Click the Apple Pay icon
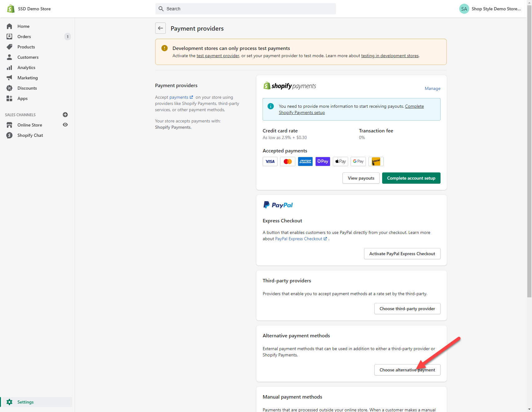532x412 pixels. coord(340,161)
